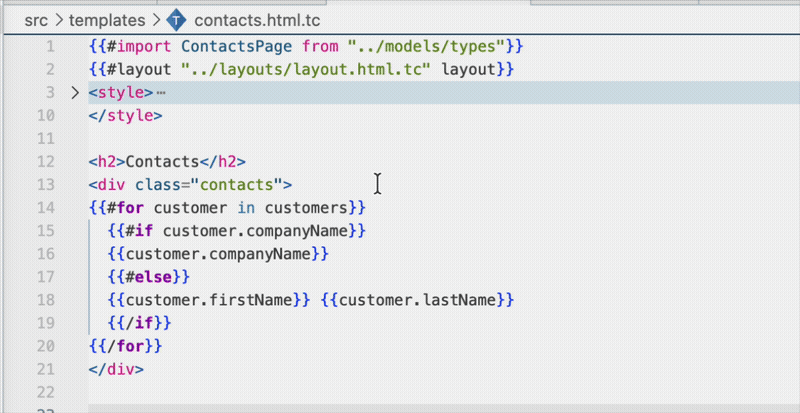
Task: Click the #for keyword on line 14
Action: tap(126, 208)
